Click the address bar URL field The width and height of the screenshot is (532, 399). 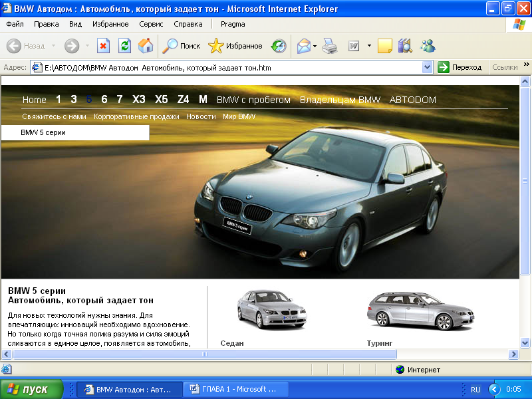231,68
